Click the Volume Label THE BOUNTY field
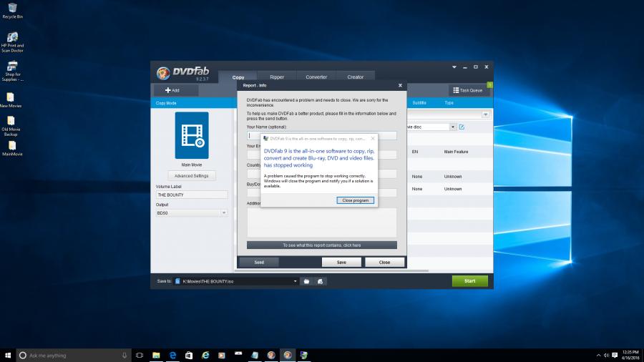The image size is (644, 362). click(x=191, y=195)
